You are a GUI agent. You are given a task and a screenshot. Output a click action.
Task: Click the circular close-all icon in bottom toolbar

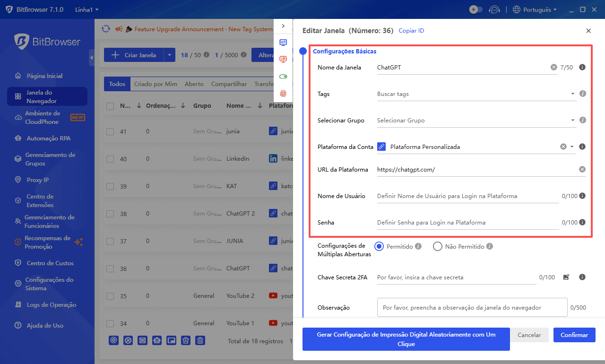128,340
